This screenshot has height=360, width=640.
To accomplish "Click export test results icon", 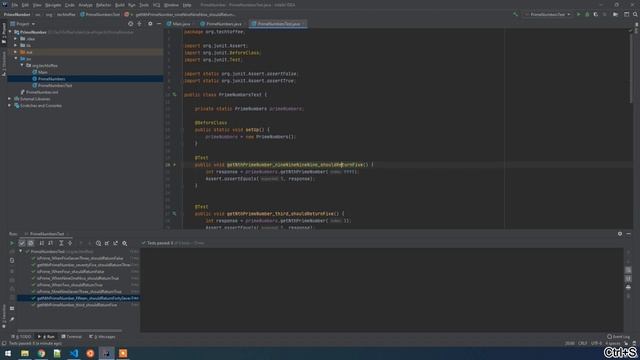I will pyautogui.click(x=116, y=243).
